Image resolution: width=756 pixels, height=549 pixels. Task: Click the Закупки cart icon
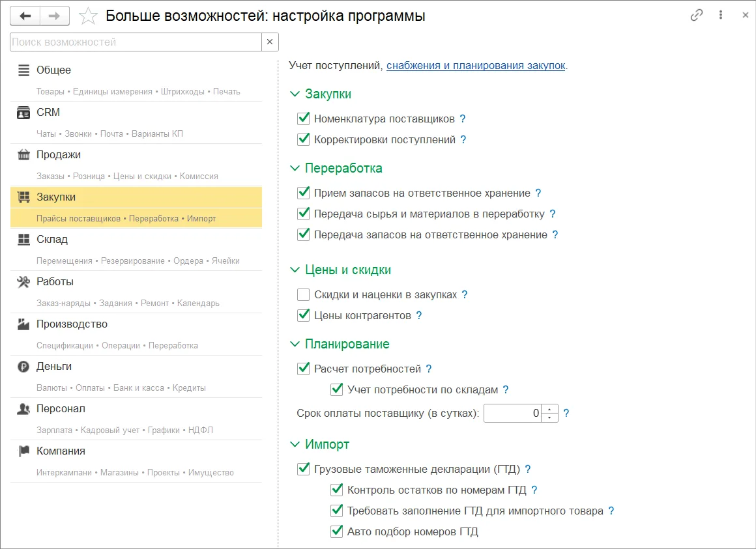(x=23, y=197)
